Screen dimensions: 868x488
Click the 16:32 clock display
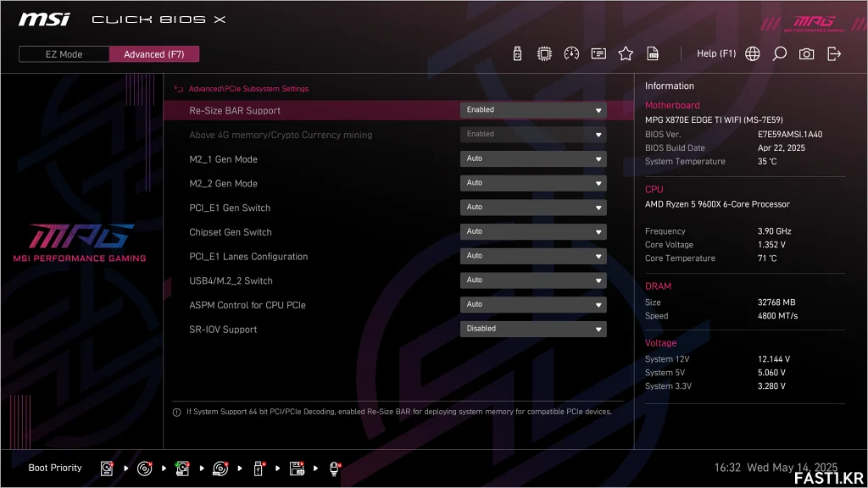click(727, 468)
